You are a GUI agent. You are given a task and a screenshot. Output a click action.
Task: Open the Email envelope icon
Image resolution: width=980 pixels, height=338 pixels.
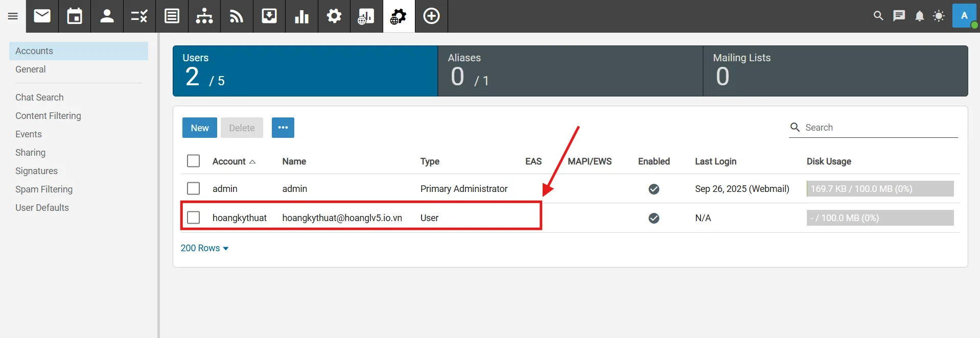(42, 16)
